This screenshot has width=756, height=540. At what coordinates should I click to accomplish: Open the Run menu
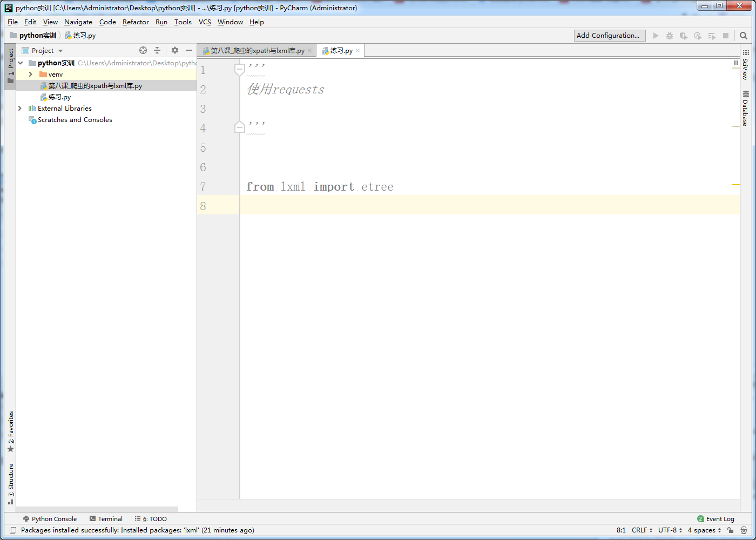pos(161,22)
